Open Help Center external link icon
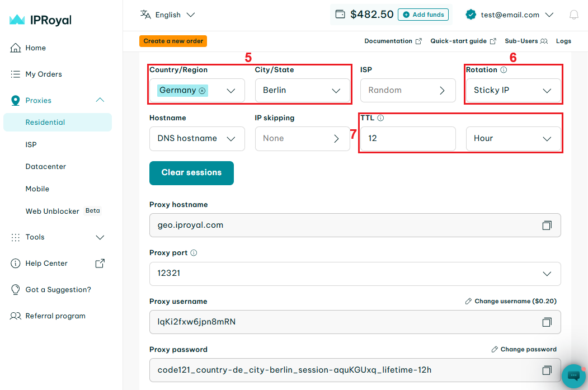The height and width of the screenshot is (390, 588). [x=100, y=263]
